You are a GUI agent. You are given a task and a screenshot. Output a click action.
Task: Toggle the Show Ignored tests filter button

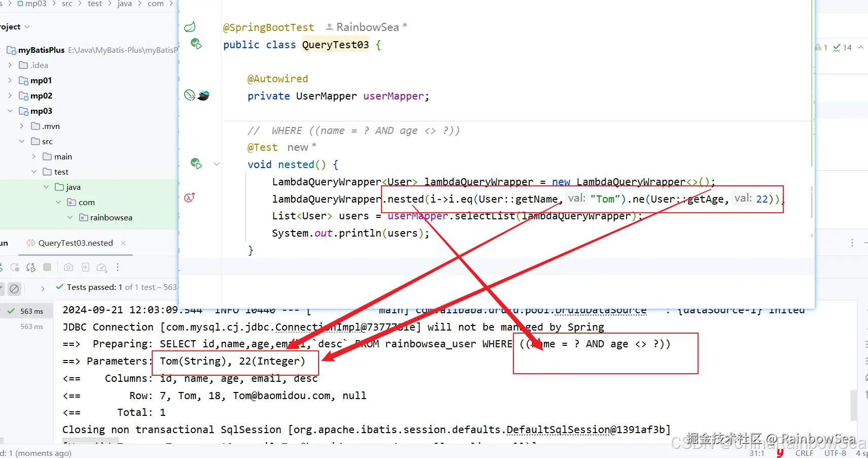click(15, 288)
